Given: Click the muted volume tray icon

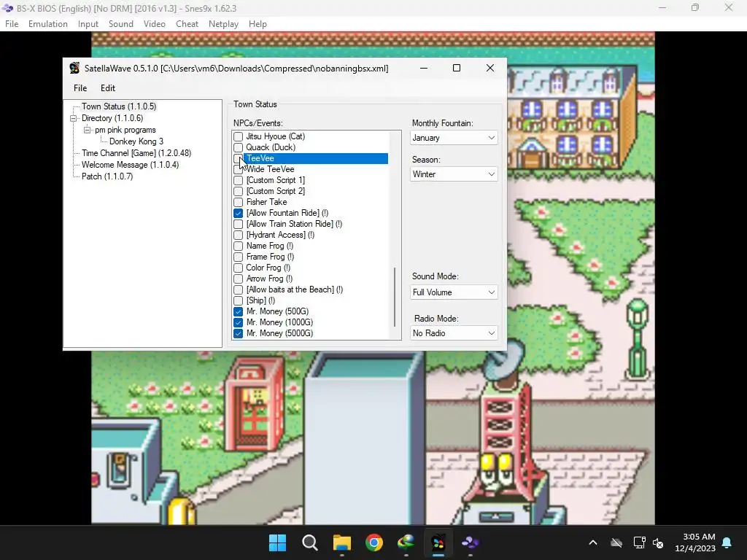Looking at the screenshot, I should tap(658, 542).
